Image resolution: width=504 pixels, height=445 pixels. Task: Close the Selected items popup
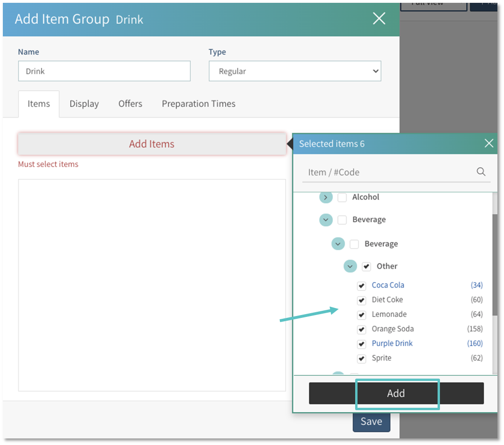coord(489,144)
